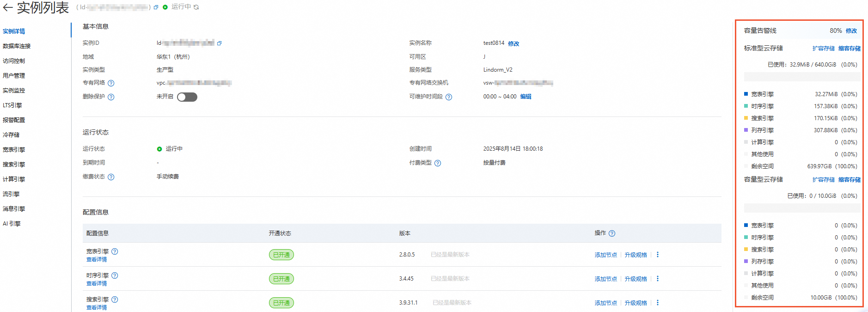Viewport: 868px width, 312px height.
Task: Click 添加节点 in the 时序引擎 row
Action: pos(605,279)
